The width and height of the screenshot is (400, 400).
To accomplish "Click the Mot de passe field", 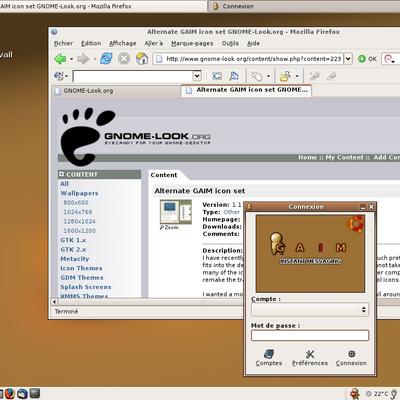I will 310,335.
